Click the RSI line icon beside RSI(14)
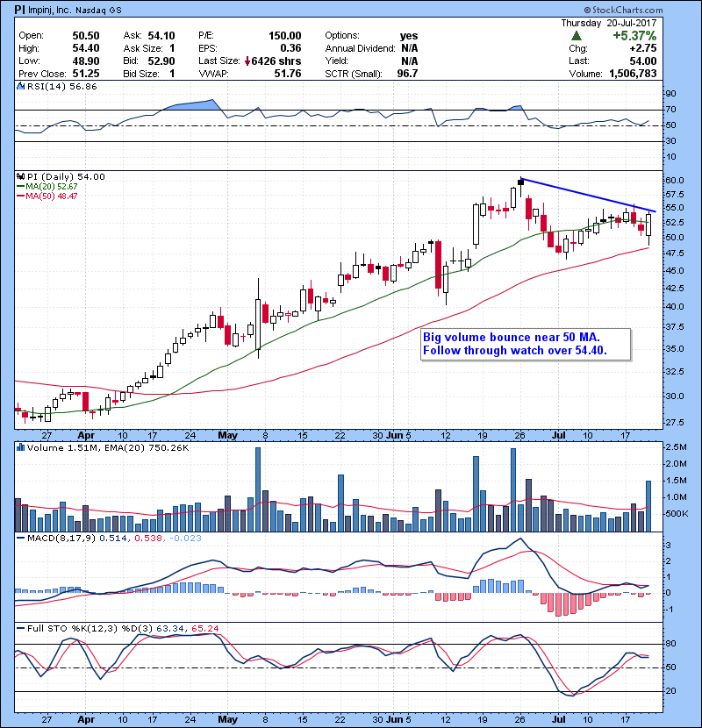The image size is (702, 728). pos(20,86)
